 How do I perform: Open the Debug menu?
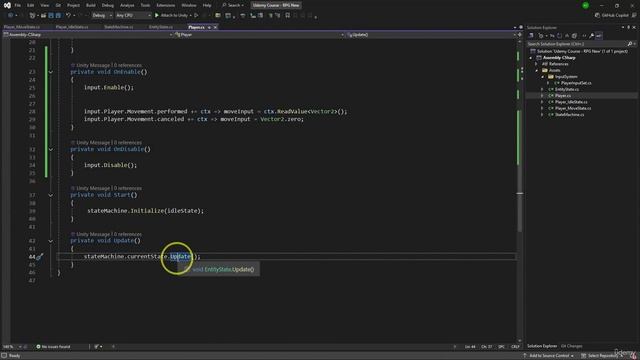[x=108, y=5]
